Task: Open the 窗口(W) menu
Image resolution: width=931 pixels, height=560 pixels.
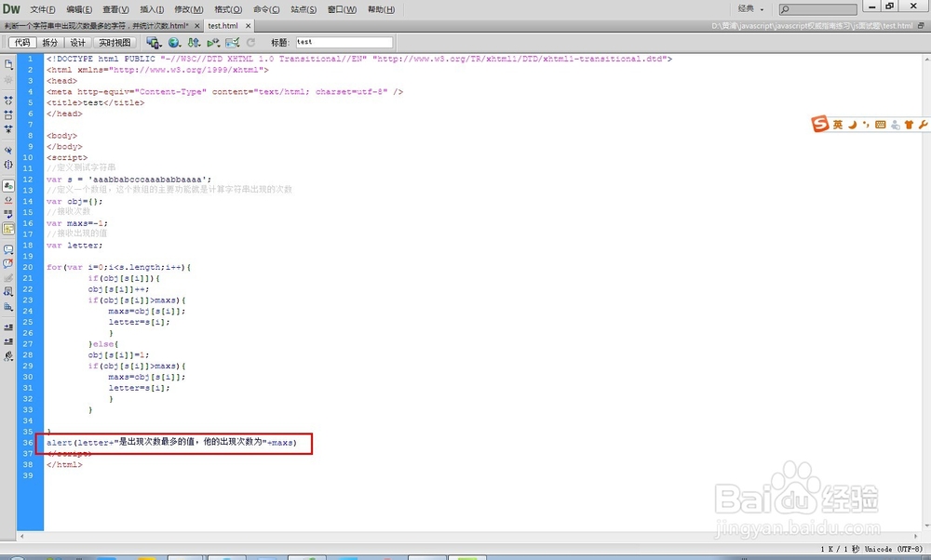Action: tap(342, 9)
